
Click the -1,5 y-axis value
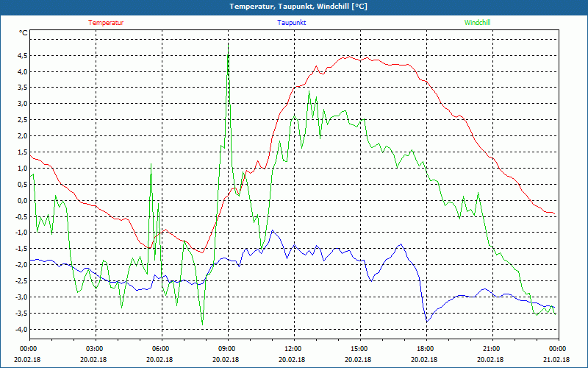(x=21, y=249)
